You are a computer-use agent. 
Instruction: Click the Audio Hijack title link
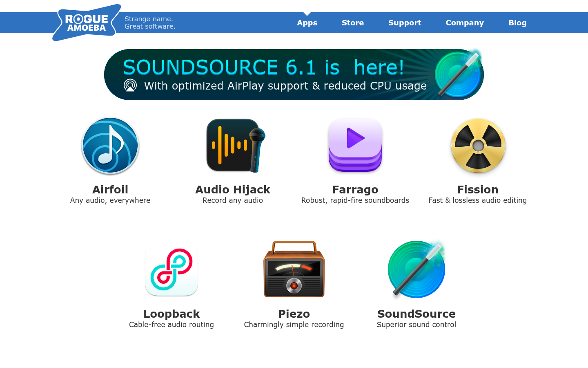pos(233,190)
